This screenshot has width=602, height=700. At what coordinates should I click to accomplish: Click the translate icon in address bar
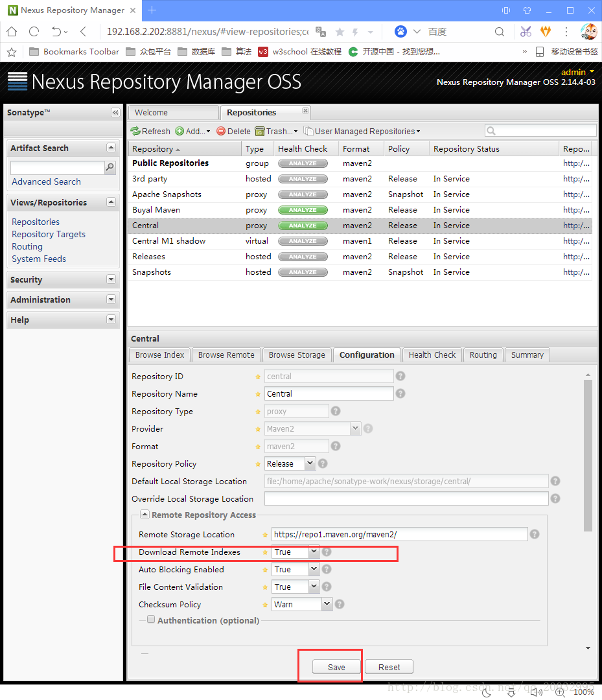tap(320, 32)
